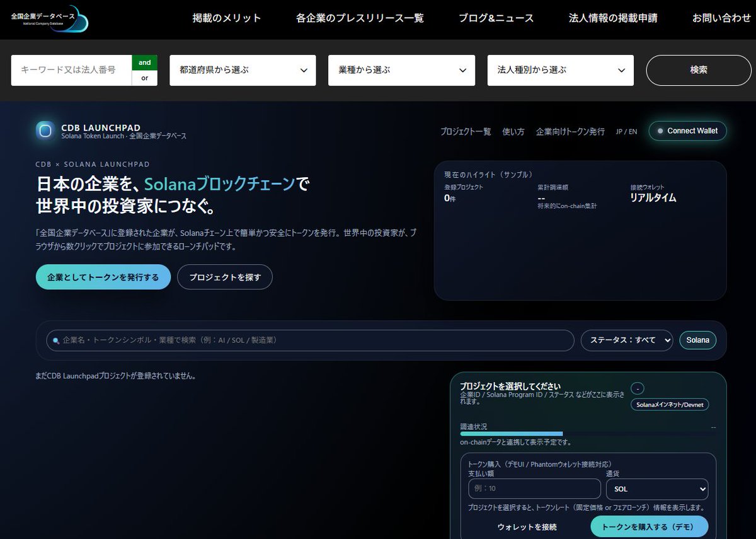Image resolution: width=756 pixels, height=539 pixels.
Task: Switch language via JP / EN
Action: point(626,131)
